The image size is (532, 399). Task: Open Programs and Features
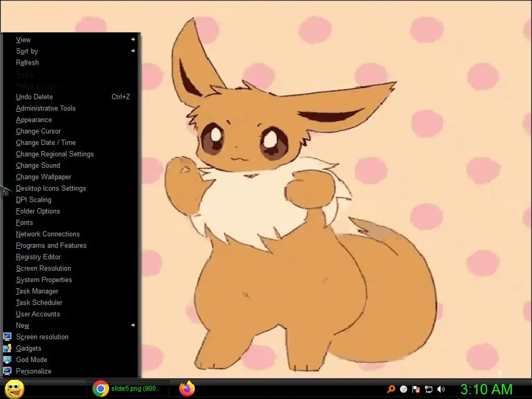point(71,245)
